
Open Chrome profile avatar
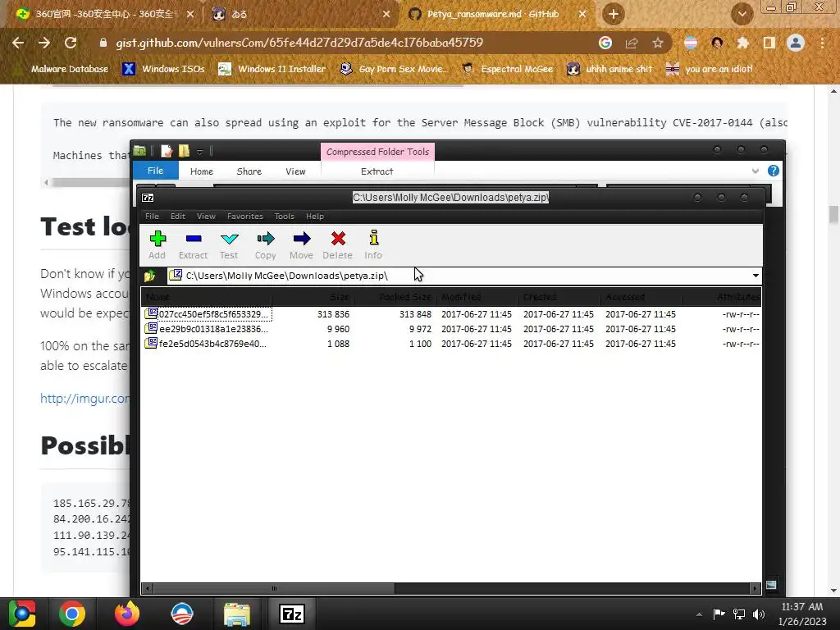point(796,43)
